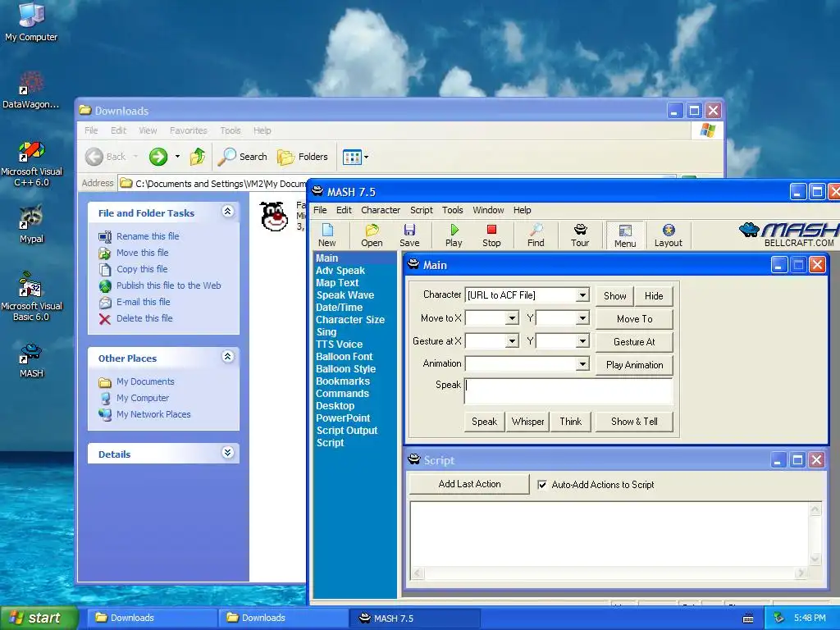Viewport: 840px width, 630px height.
Task: Expand the Details panel
Action: [x=227, y=453]
